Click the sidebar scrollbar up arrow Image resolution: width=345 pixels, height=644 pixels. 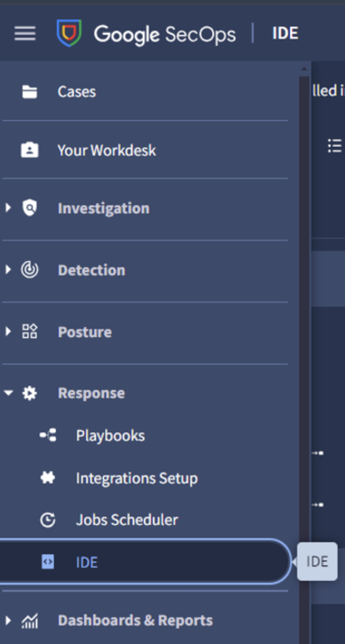(304, 70)
